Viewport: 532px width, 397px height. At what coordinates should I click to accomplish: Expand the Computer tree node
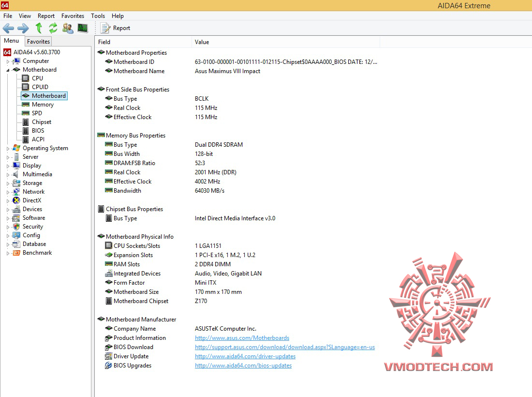[x=8, y=61]
